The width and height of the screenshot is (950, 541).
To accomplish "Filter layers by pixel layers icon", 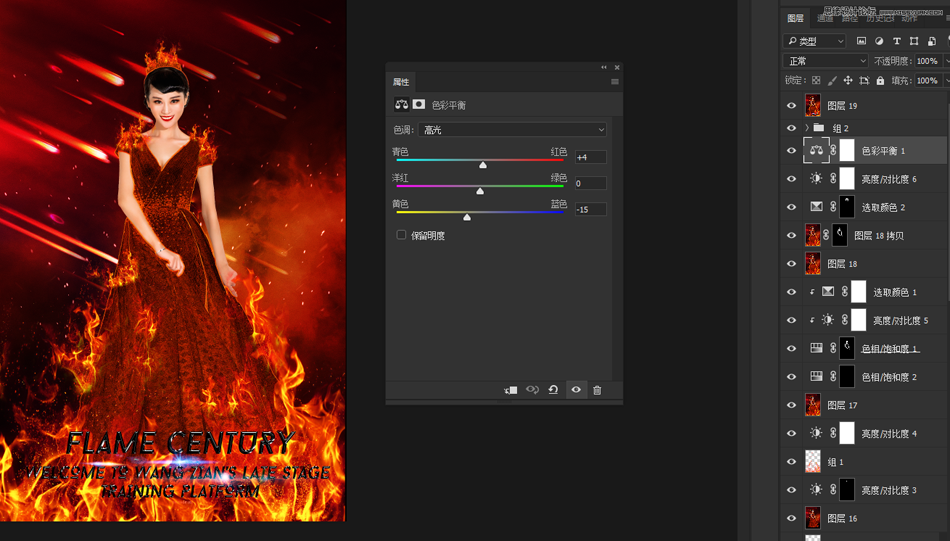I will 861,41.
